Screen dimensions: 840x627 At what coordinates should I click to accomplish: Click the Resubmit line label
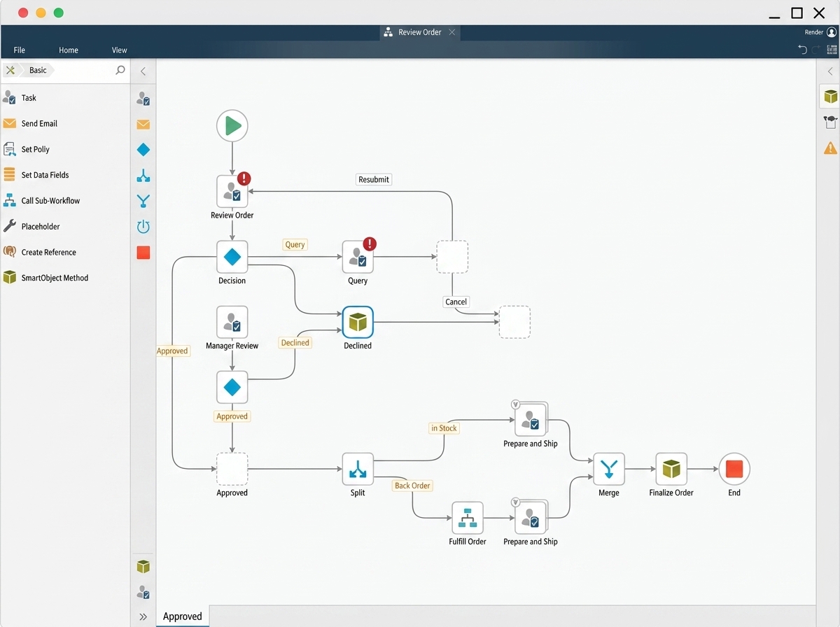(x=374, y=179)
